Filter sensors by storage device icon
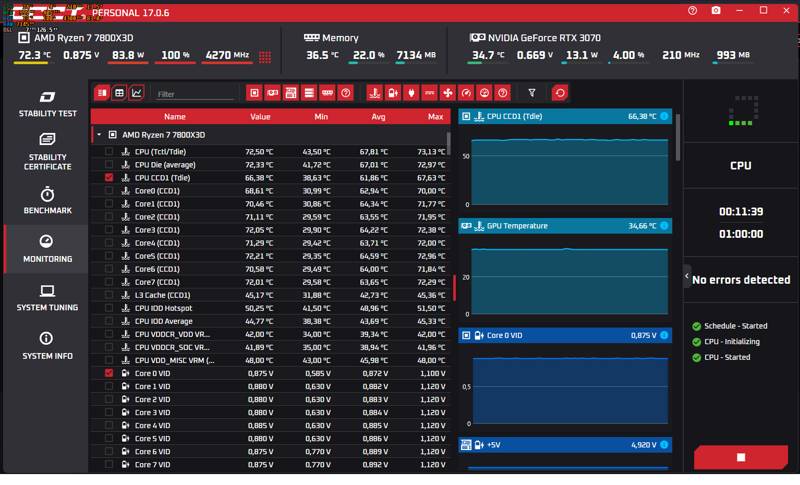800x485 pixels. pos(309,93)
